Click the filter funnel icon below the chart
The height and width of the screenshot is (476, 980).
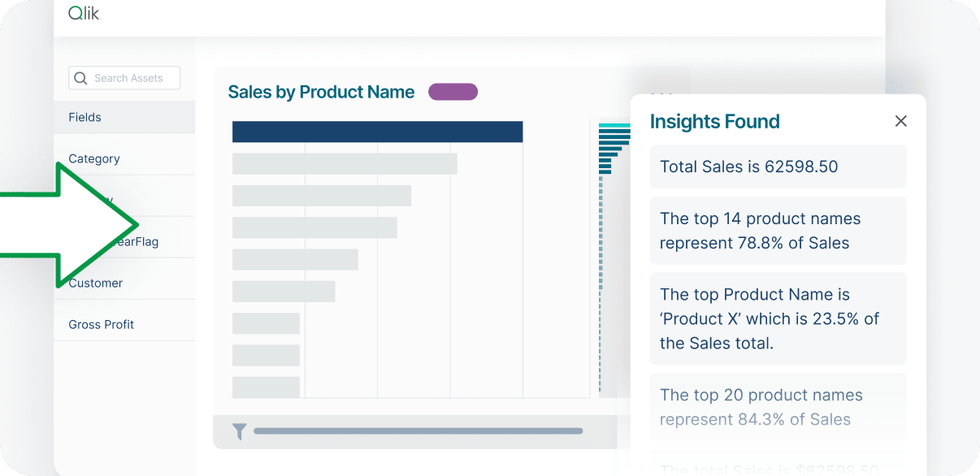[x=238, y=431]
